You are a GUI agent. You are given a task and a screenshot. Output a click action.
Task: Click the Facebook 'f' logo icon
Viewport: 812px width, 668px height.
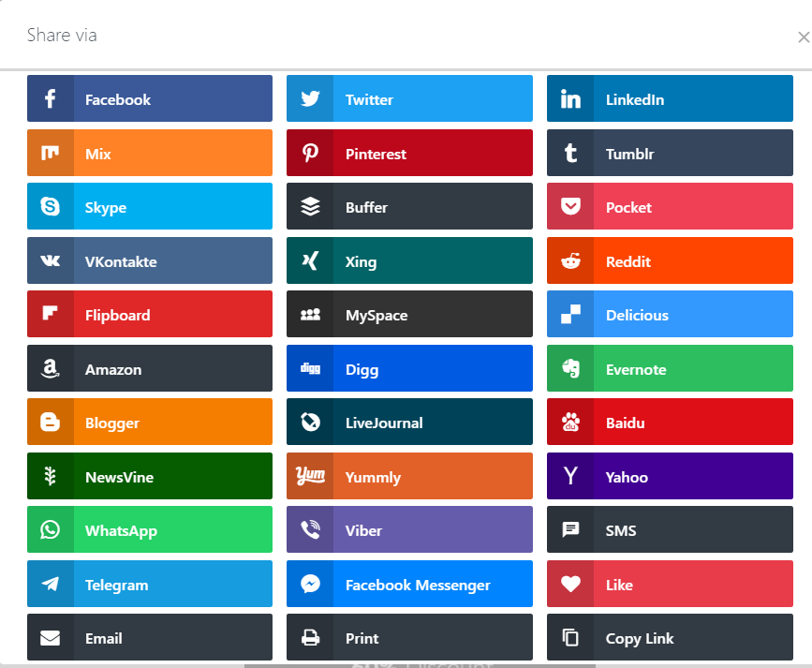(x=51, y=98)
